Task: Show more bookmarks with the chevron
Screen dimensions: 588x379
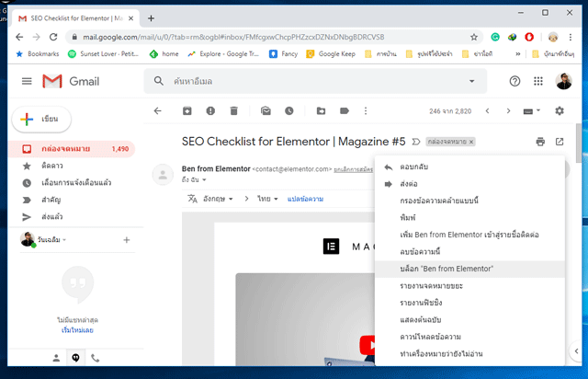Action: (517, 53)
